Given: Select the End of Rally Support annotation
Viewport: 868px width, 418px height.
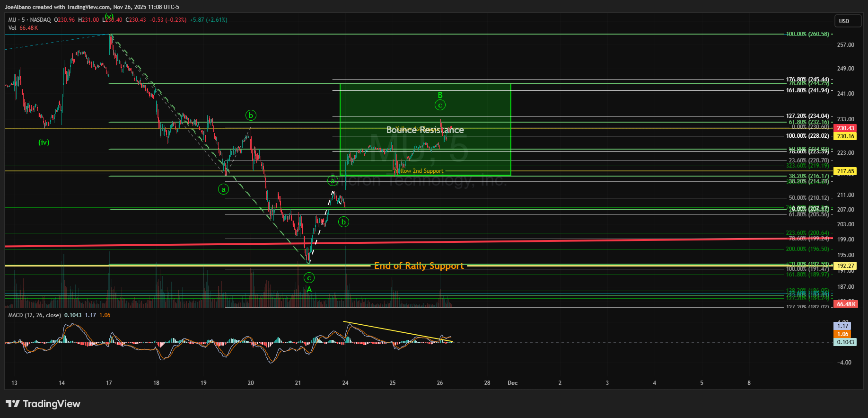Looking at the screenshot, I should pos(419,266).
